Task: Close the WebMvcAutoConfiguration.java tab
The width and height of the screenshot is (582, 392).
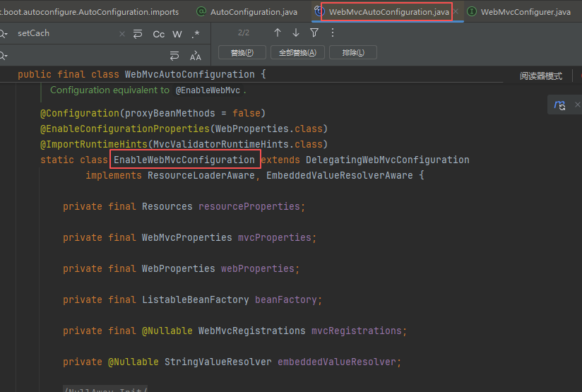Action: 456,12
